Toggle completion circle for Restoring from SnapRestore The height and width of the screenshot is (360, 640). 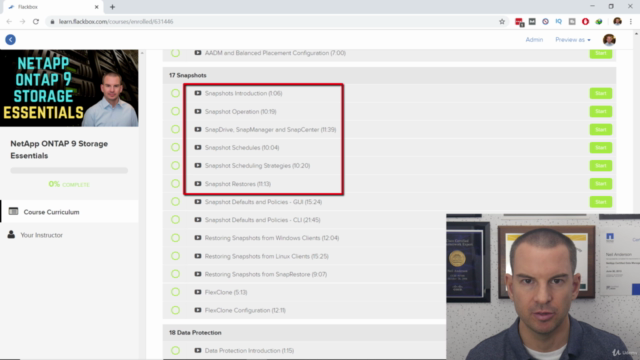coord(176,274)
